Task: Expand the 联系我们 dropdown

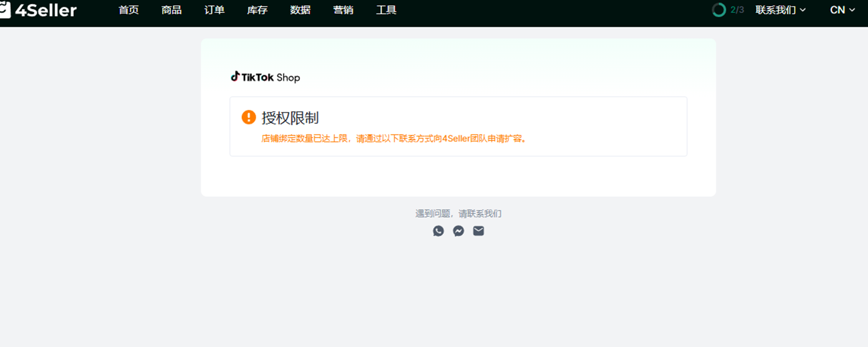Action: [780, 10]
